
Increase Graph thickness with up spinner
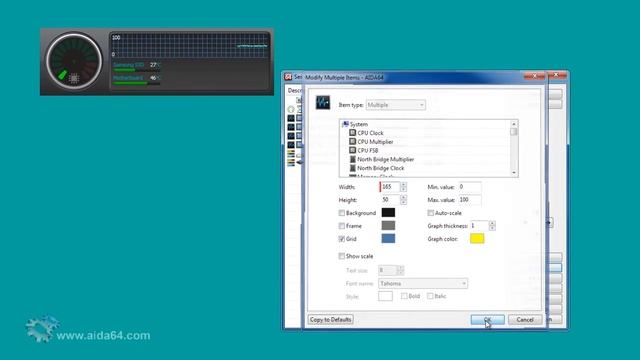click(492, 223)
